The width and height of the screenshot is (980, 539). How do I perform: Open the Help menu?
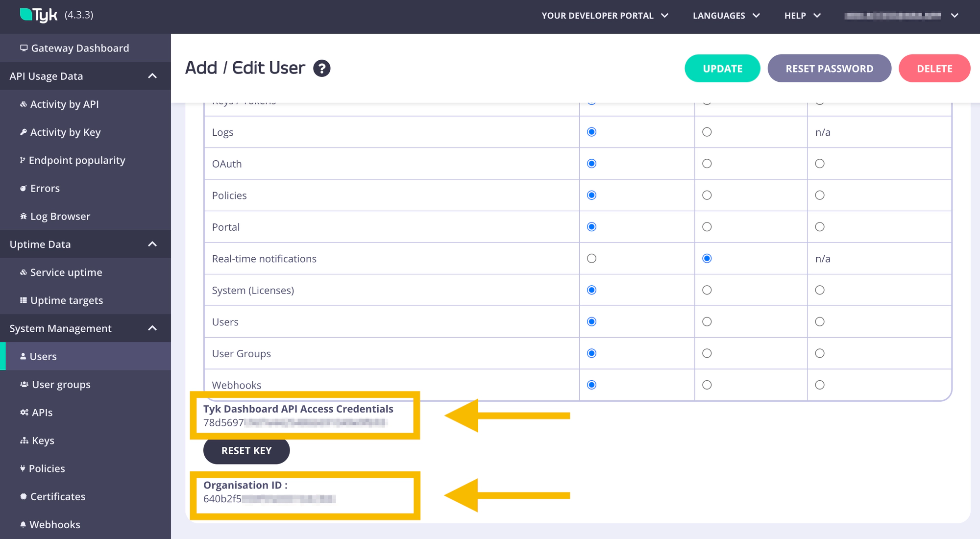802,16
